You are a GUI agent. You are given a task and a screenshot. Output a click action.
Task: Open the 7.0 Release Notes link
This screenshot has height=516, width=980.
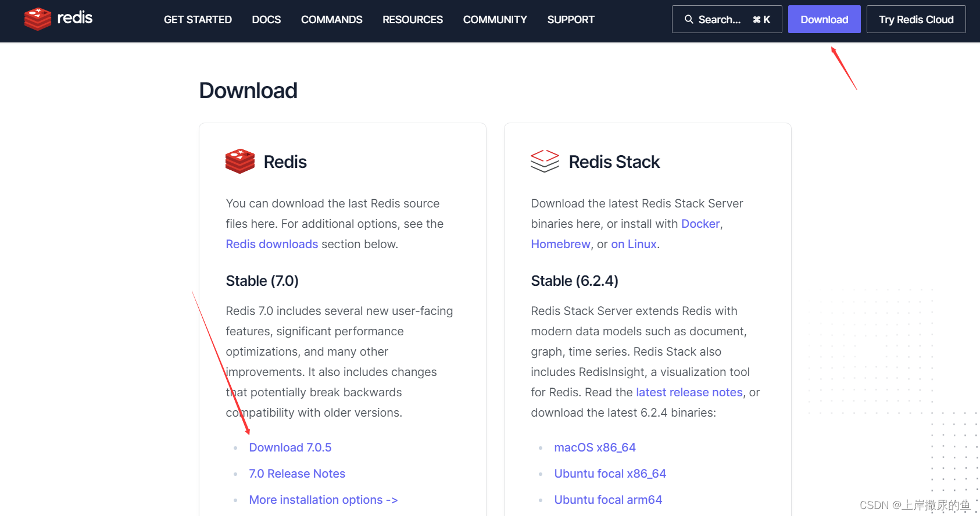[297, 474]
